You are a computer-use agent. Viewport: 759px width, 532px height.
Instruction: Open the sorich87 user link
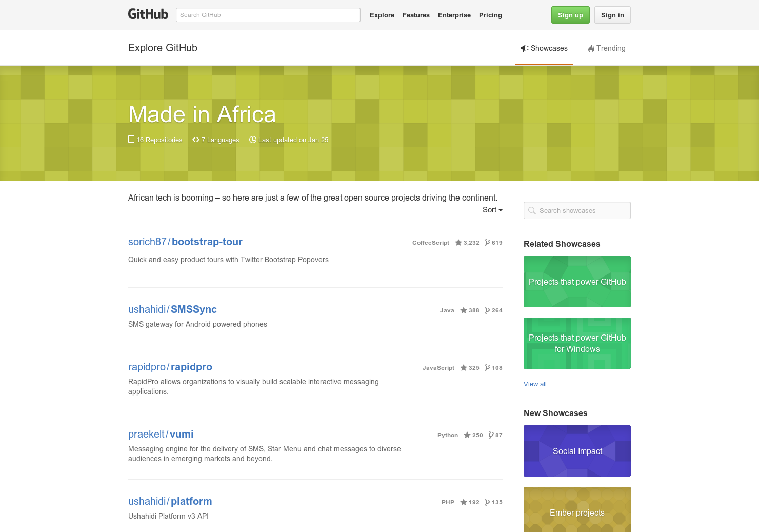pyautogui.click(x=147, y=242)
